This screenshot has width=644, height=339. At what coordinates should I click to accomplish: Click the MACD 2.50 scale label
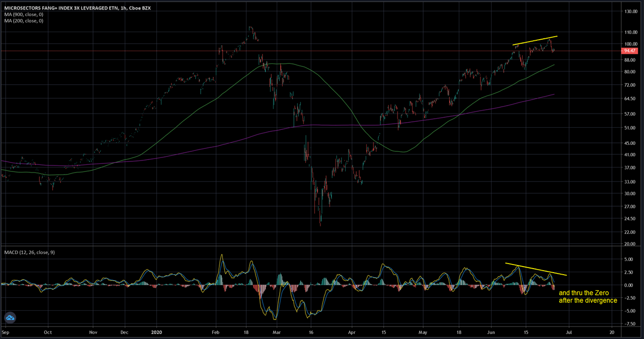point(629,273)
